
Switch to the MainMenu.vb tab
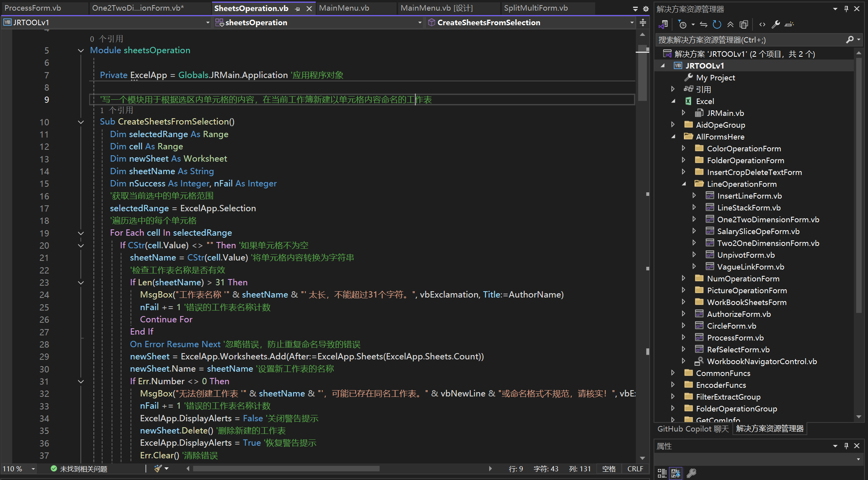tap(344, 8)
